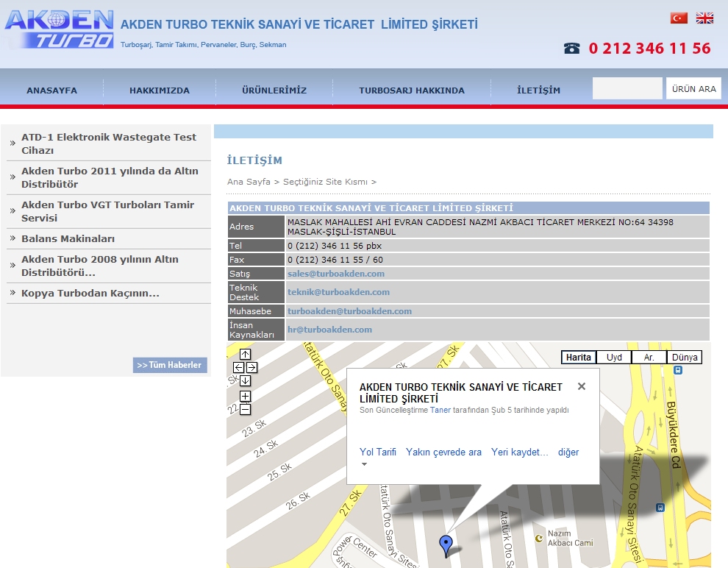Pan the map down arrow

click(x=245, y=380)
